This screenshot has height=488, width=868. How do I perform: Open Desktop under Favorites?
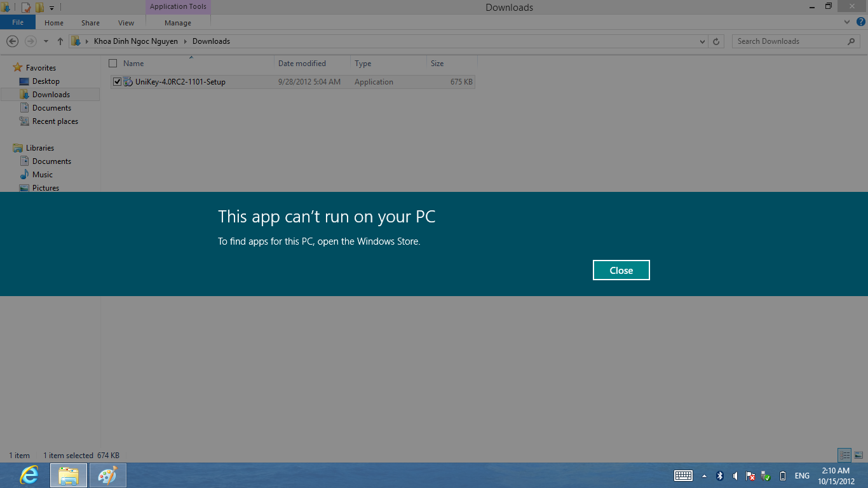click(x=46, y=81)
